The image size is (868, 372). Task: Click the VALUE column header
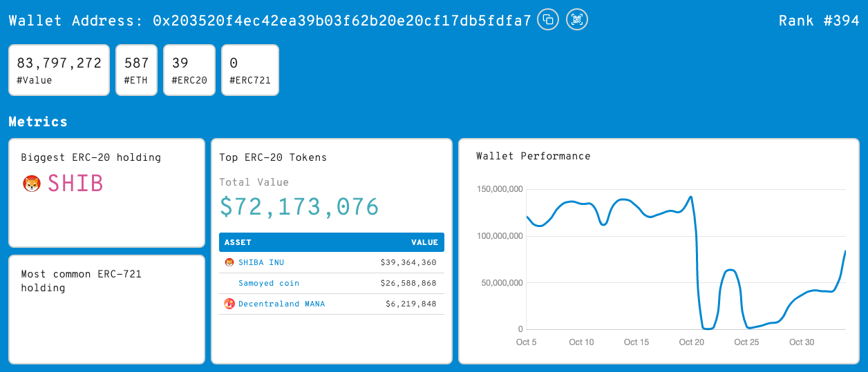click(x=424, y=242)
